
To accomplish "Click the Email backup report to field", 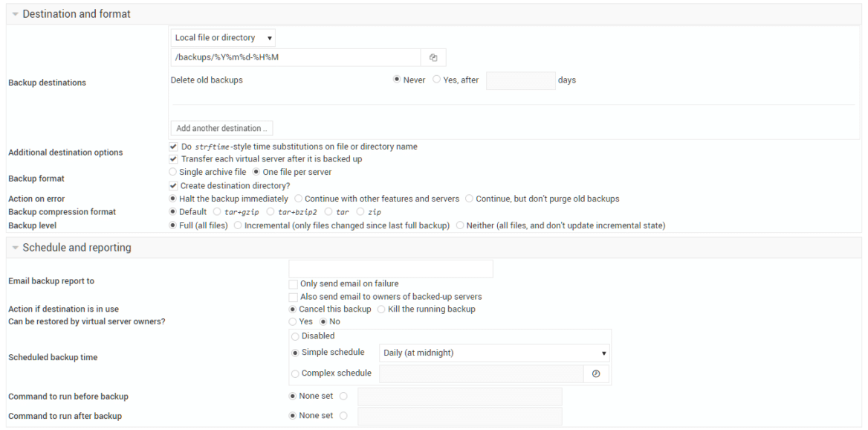I will [x=391, y=268].
